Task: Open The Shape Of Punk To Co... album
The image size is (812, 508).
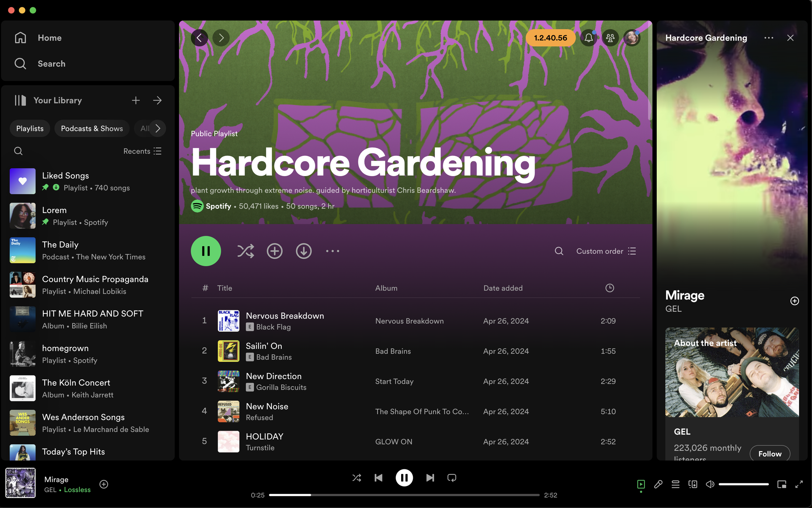Action: pos(422,412)
